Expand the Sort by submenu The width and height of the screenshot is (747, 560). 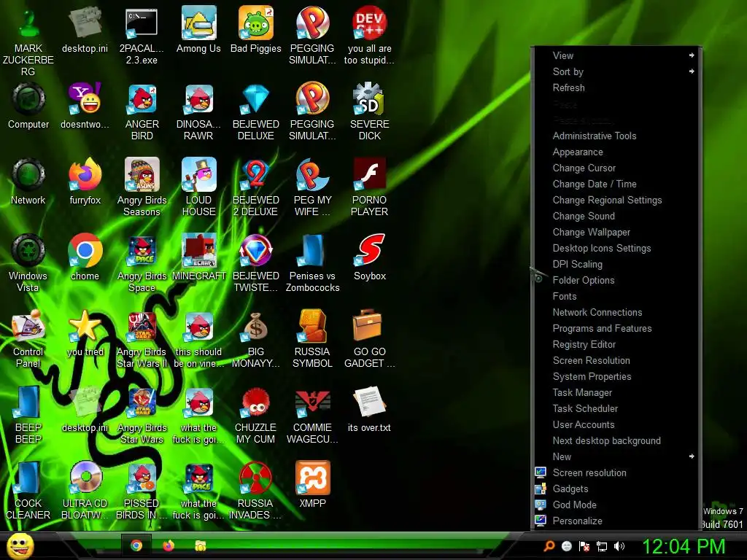(616, 71)
